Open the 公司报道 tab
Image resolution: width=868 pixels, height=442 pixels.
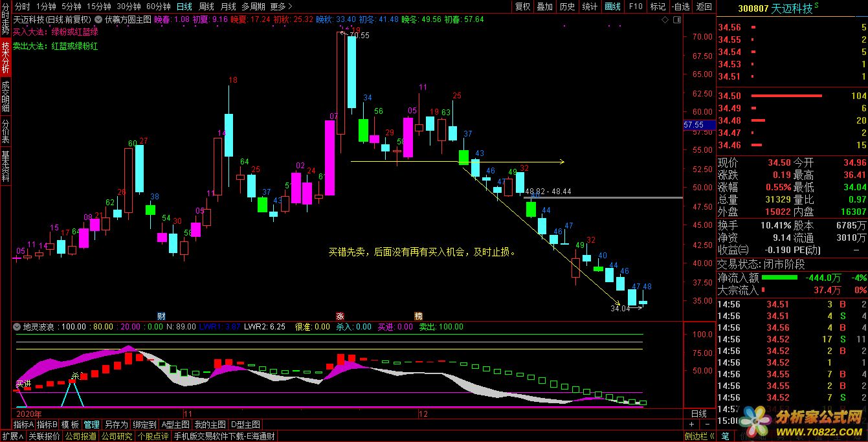(81, 436)
